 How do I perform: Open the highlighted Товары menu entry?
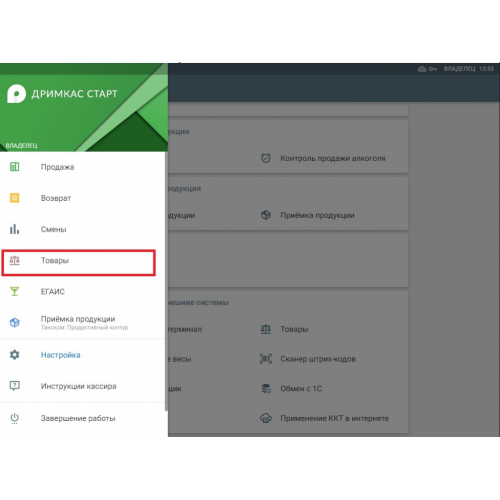[79, 263]
